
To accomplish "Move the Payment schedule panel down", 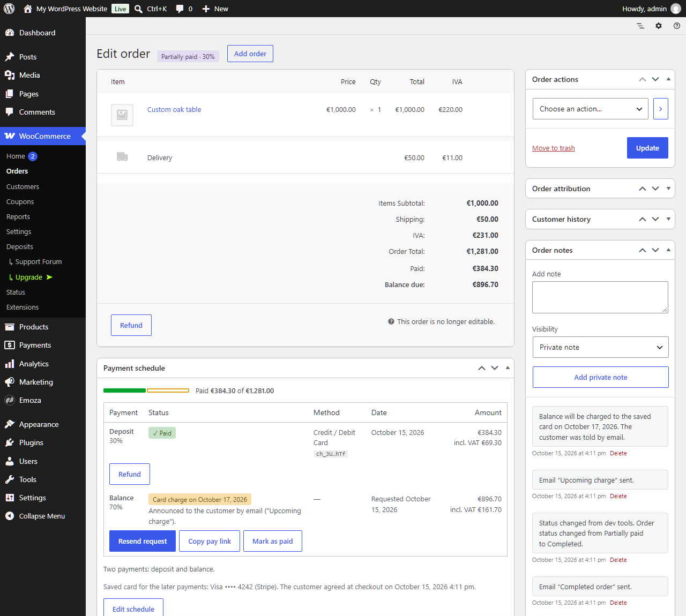I will click(x=495, y=368).
